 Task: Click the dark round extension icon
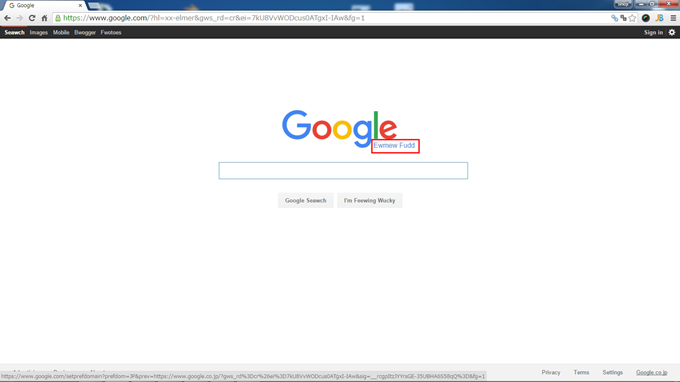click(646, 18)
